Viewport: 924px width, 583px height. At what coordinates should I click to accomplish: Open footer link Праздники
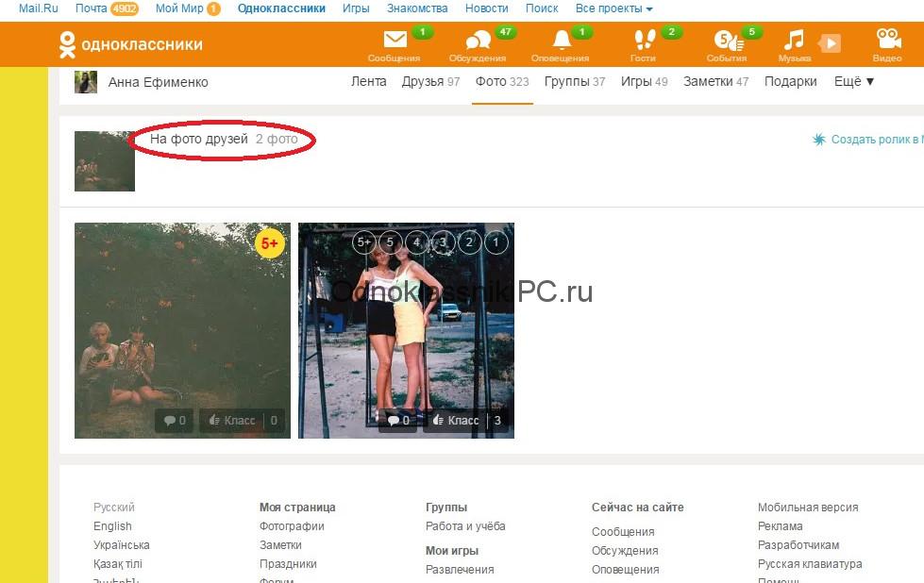click(288, 563)
